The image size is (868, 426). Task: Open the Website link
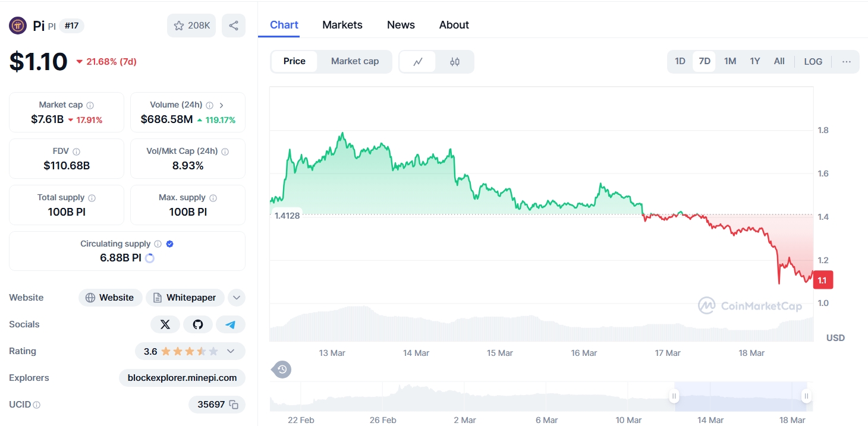pos(111,298)
